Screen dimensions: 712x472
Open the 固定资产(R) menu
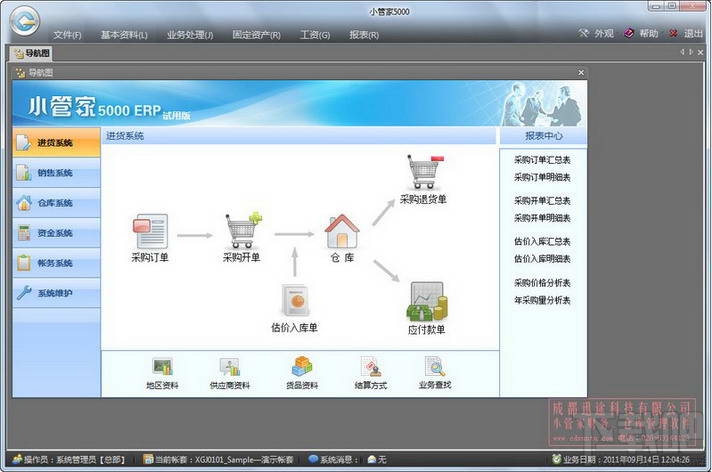pyautogui.click(x=257, y=35)
